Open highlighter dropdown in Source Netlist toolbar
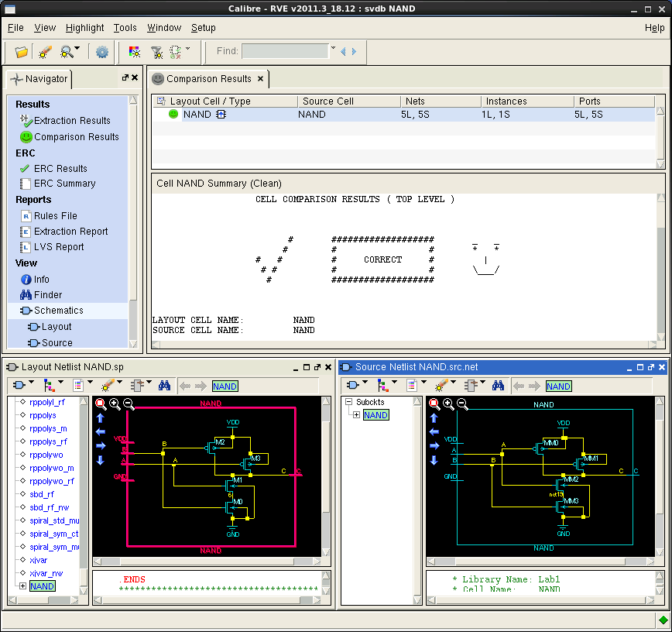 [x=453, y=382]
